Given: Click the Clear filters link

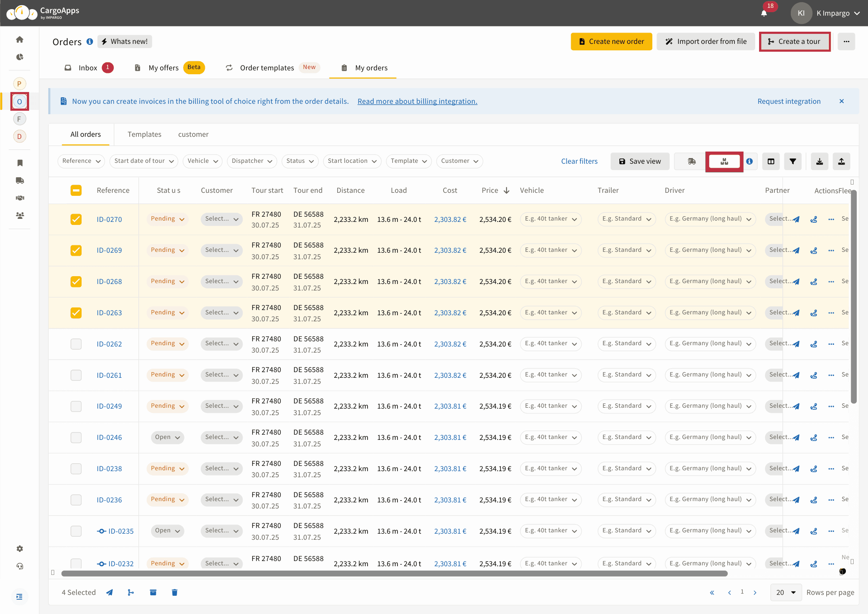Looking at the screenshot, I should coord(579,161).
